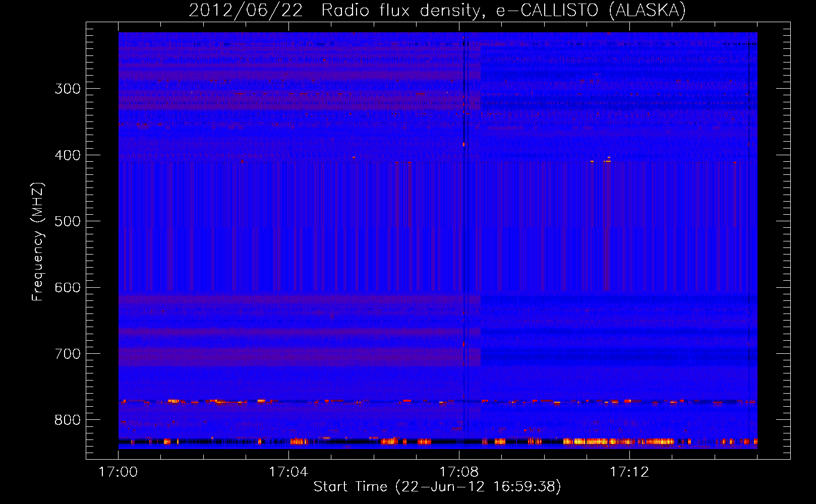The height and width of the screenshot is (504, 816).
Task: Click the Start Time axis label
Action: pyautogui.click(x=437, y=487)
